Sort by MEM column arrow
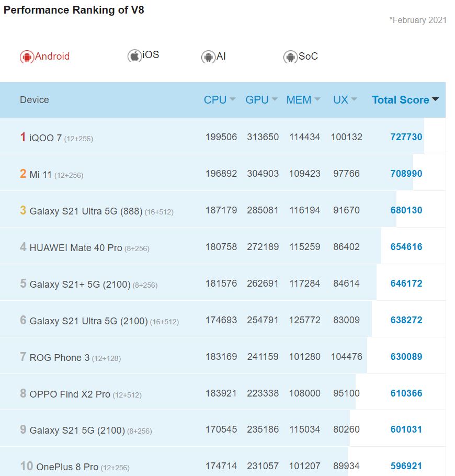455x476 pixels. click(316, 99)
